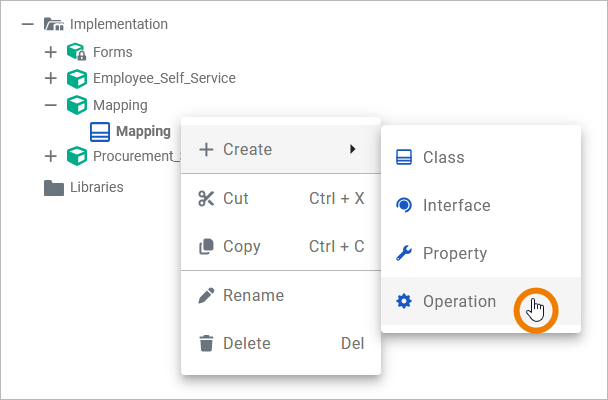
Task: Click the trash Delete icon
Action: tap(207, 343)
